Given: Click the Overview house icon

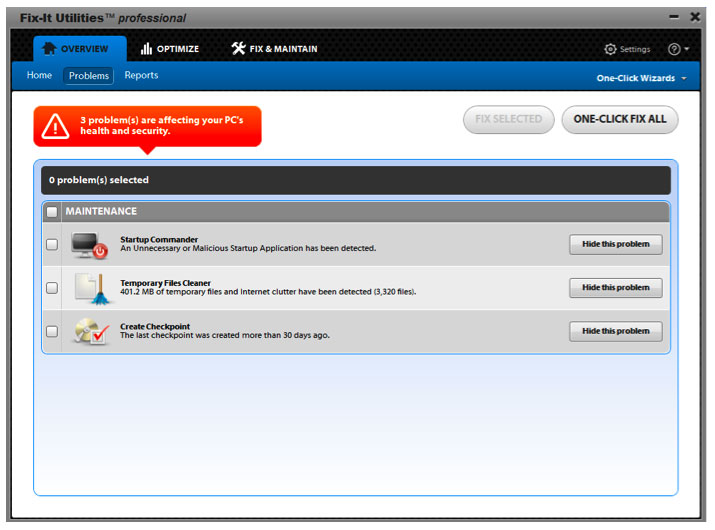Looking at the screenshot, I should click(x=49, y=48).
